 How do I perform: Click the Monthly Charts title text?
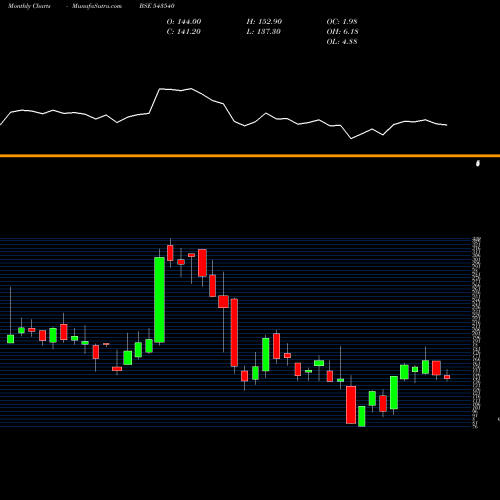click(x=29, y=6)
